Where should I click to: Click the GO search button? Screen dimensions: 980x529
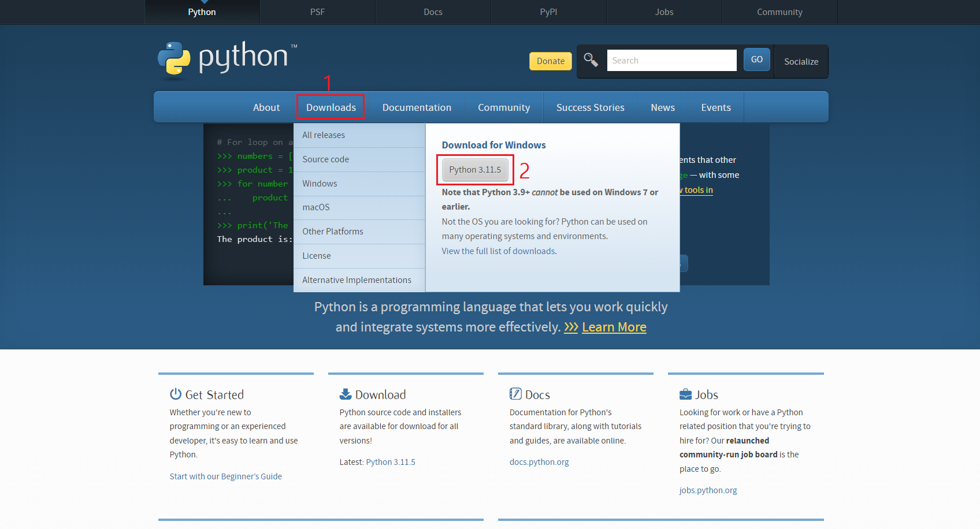click(757, 59)
